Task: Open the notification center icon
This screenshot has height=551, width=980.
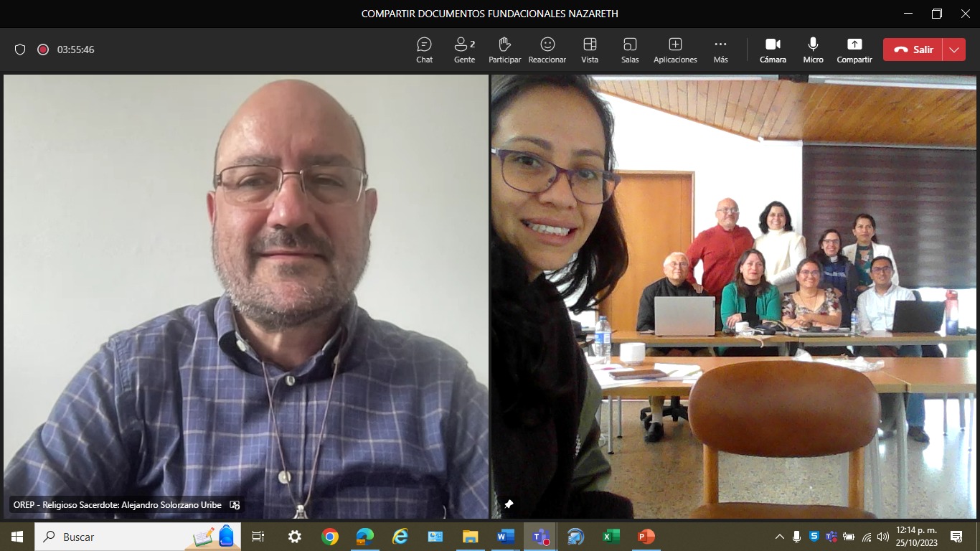Action: [x=956, y=537]
